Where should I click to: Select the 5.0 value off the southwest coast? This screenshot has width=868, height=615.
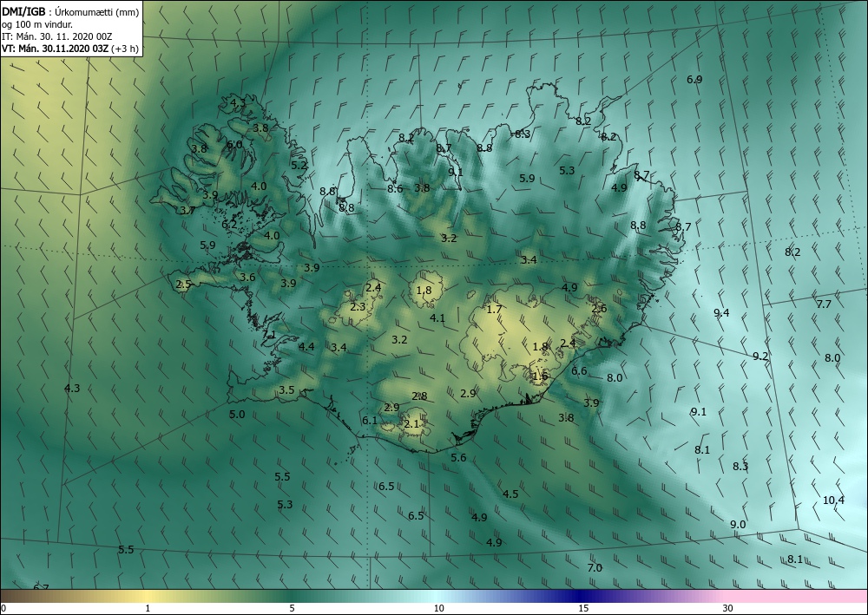237,415
